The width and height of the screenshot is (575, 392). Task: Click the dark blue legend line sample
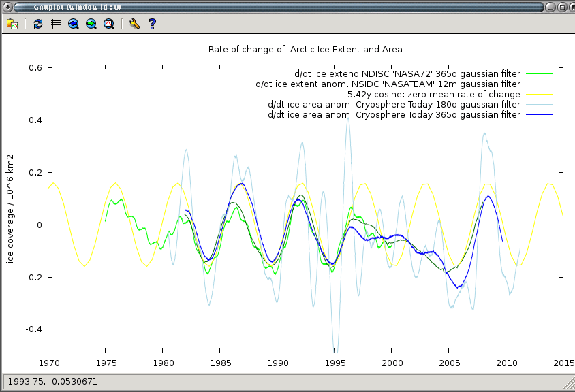click(539, 115)
